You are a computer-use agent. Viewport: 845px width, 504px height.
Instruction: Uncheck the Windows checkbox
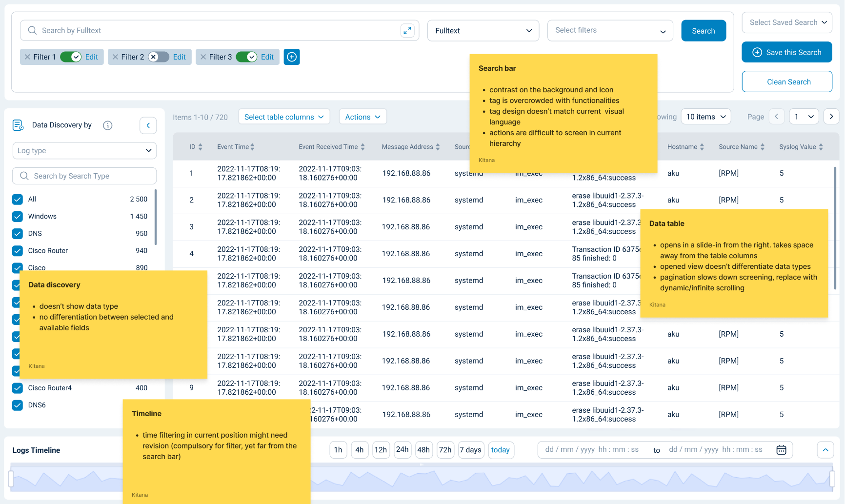(18, 216)
